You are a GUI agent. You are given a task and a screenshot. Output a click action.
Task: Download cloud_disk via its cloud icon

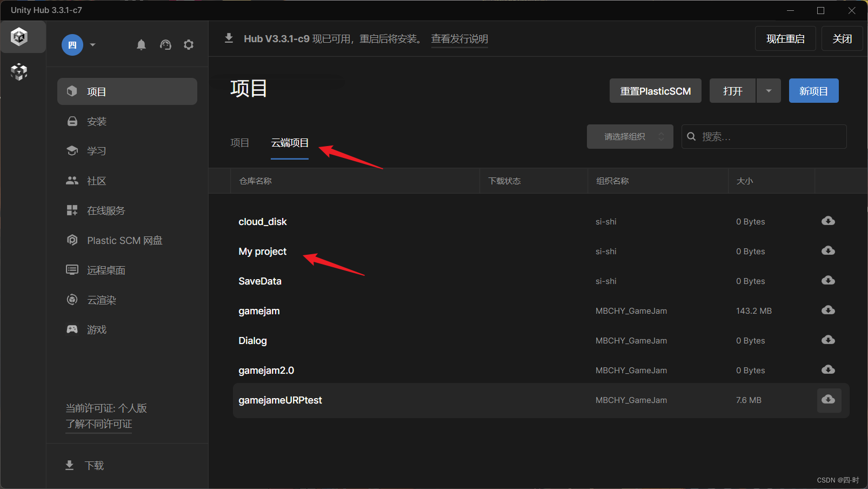coord(828,221)
